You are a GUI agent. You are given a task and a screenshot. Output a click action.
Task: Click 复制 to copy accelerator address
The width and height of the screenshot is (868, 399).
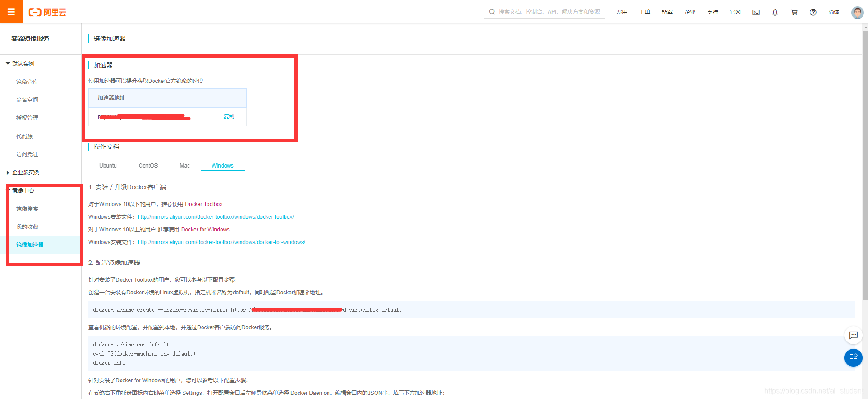(229, 116)
